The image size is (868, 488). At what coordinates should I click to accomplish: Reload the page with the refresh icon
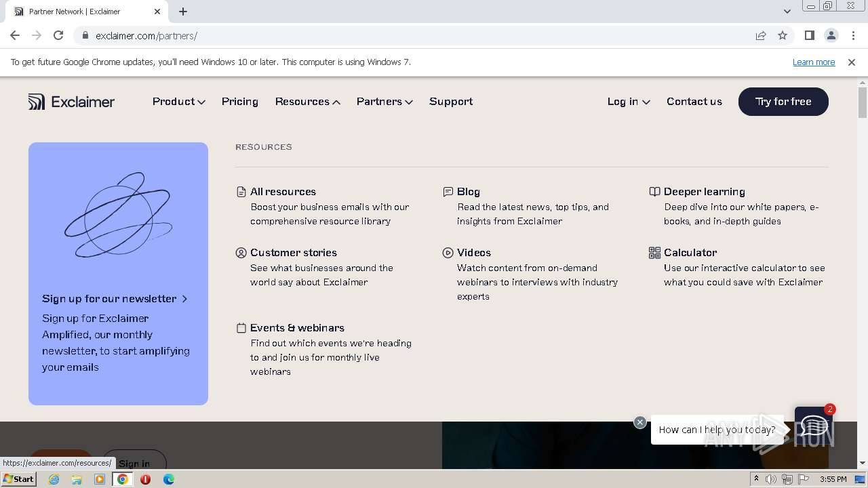pos(58,35)
